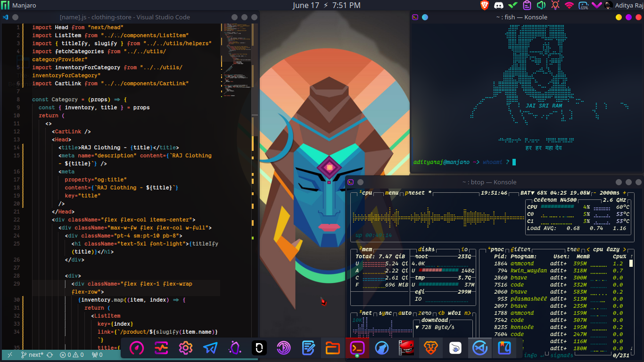Select previous sort column in btop
The width and height of the screenshot is (644, 362).
click(588, 249)
